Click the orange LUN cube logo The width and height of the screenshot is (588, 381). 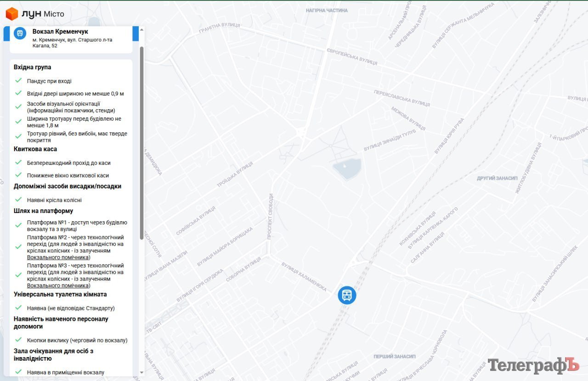coord(11,14)
